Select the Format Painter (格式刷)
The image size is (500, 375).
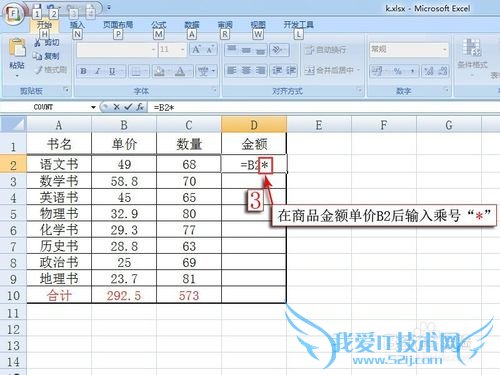click(51, 69)
